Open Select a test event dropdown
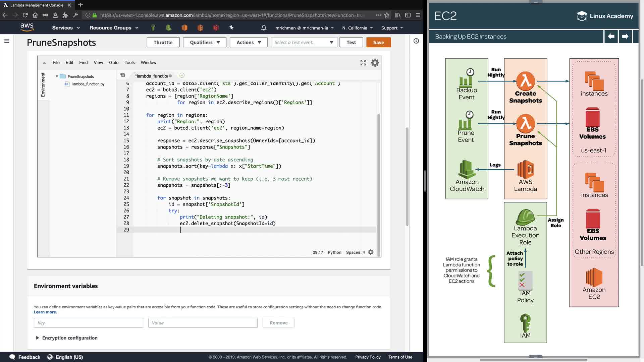 pos(304,42)
